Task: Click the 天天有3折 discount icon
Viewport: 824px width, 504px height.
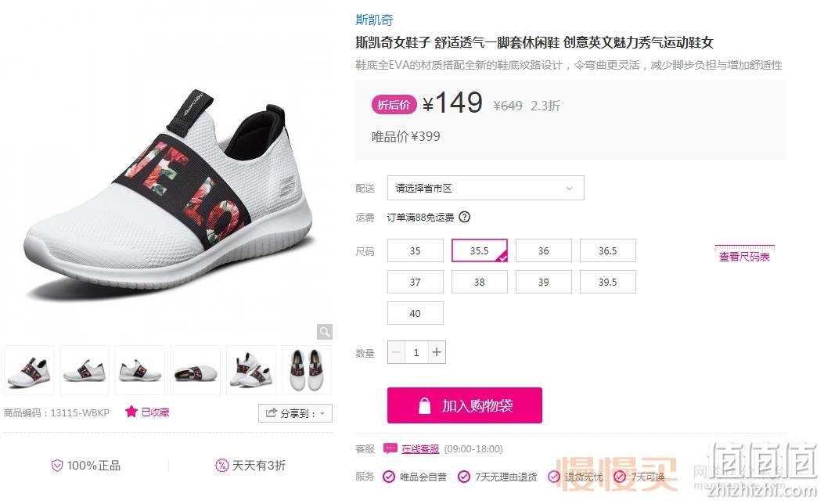Action: coord(221,465)
